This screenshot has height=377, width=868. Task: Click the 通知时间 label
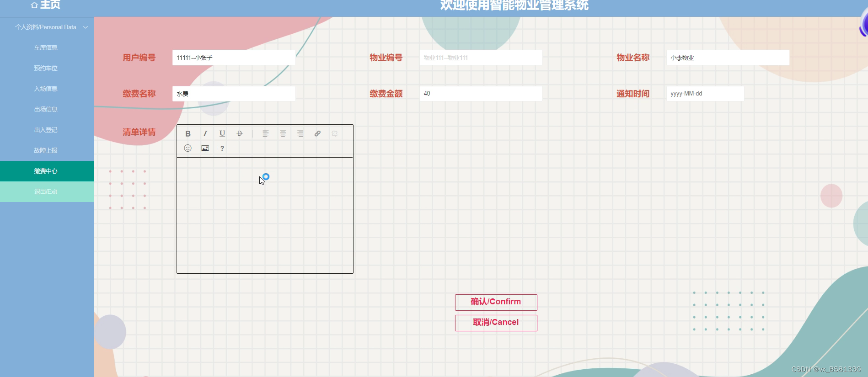pyautogui.click(x=633, y=94)
